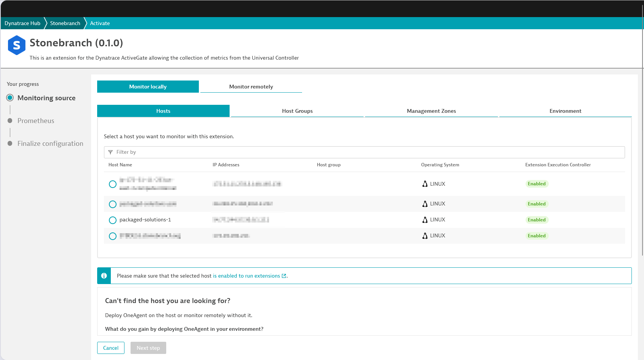Click the Extension Execution Controller column header
644x360 pixels.
(558, 165)
